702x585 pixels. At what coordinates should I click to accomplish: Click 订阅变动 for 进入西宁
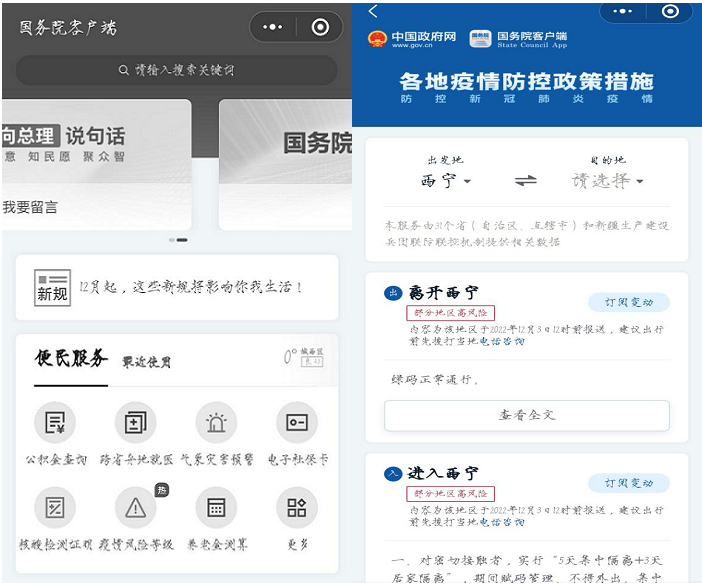[x=629, y=483]
